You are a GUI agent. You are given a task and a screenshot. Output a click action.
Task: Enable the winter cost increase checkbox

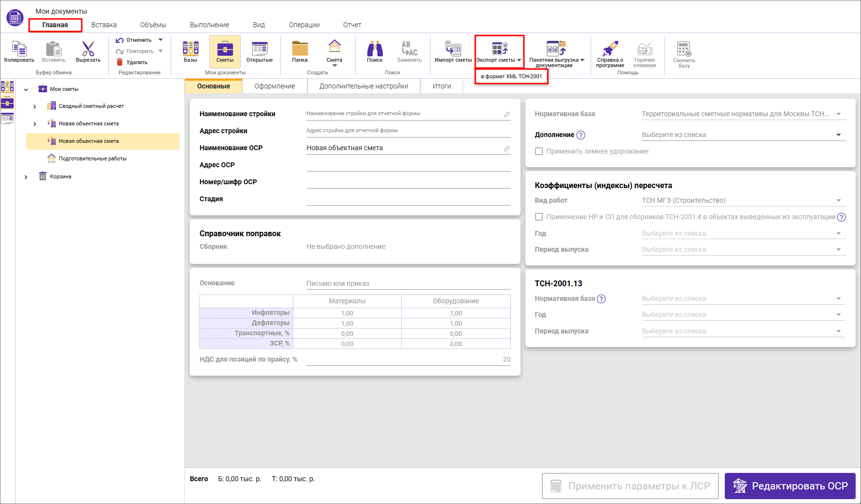[539, 151]
